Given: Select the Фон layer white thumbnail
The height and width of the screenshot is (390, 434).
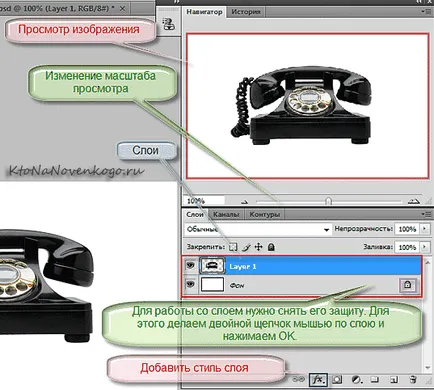Looking at the screenshot, I should [x=212, y=285].
